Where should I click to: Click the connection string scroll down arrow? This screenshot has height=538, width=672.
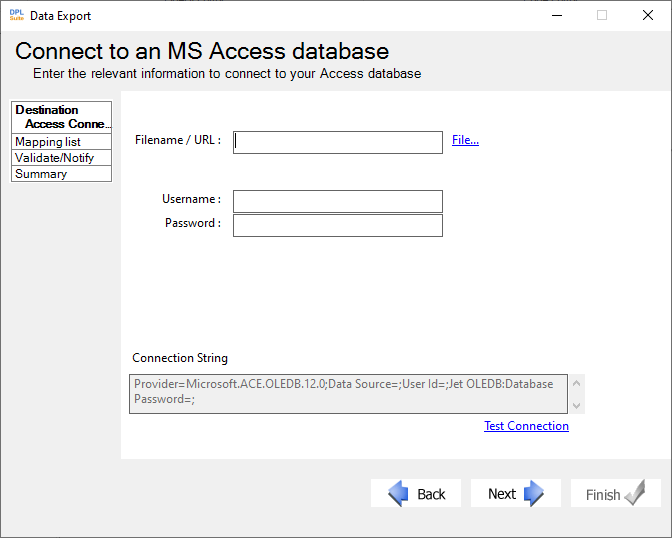pyautogui.click(x=576, y=405)
